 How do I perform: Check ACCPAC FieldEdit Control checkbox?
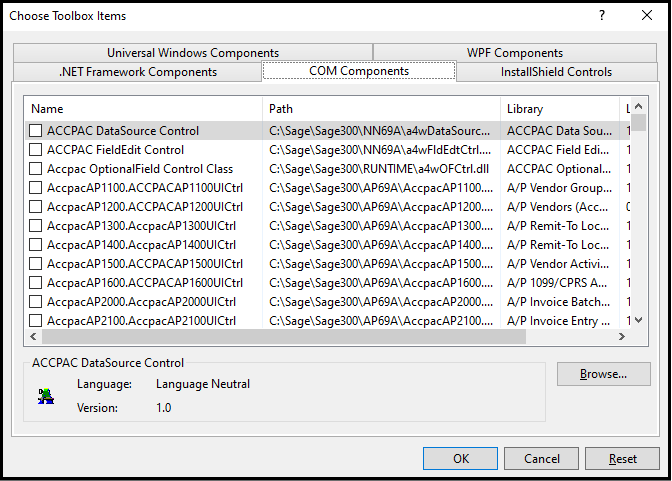pyautogui.click(x=36, y=150)
